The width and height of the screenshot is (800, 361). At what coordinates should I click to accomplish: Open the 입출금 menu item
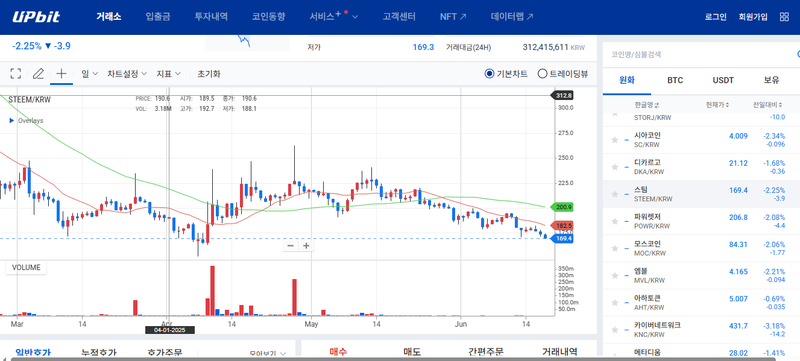158,17
